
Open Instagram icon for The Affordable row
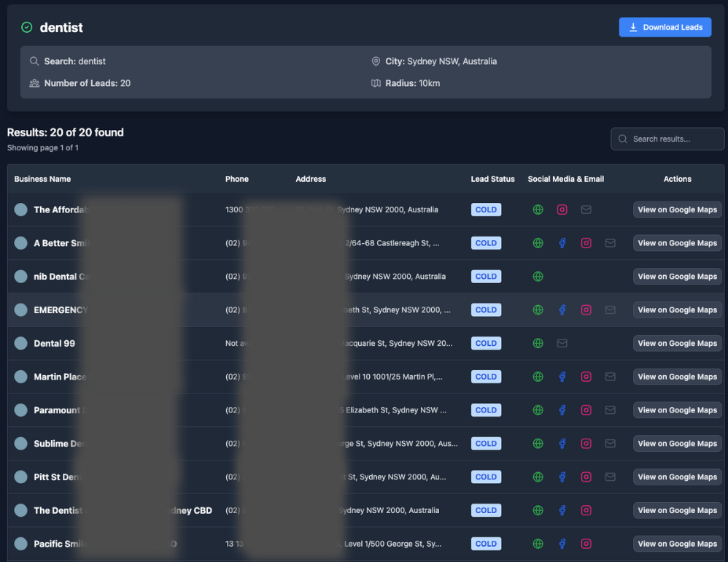(562, 209)
